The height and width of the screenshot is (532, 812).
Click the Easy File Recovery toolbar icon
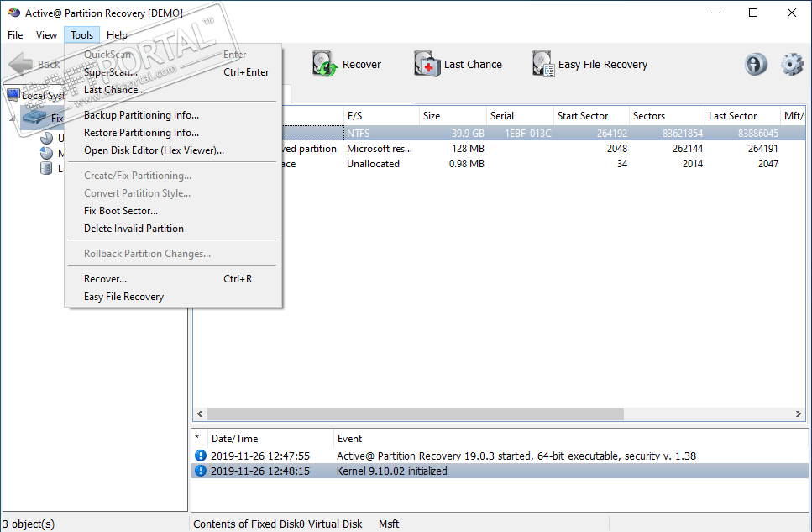[543, 64]
